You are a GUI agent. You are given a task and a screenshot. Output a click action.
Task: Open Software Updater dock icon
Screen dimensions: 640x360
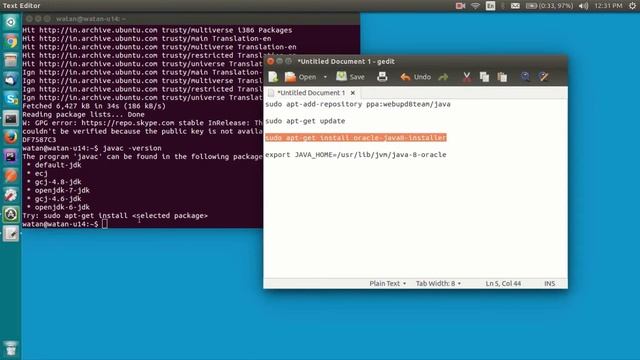pos(11,214)
